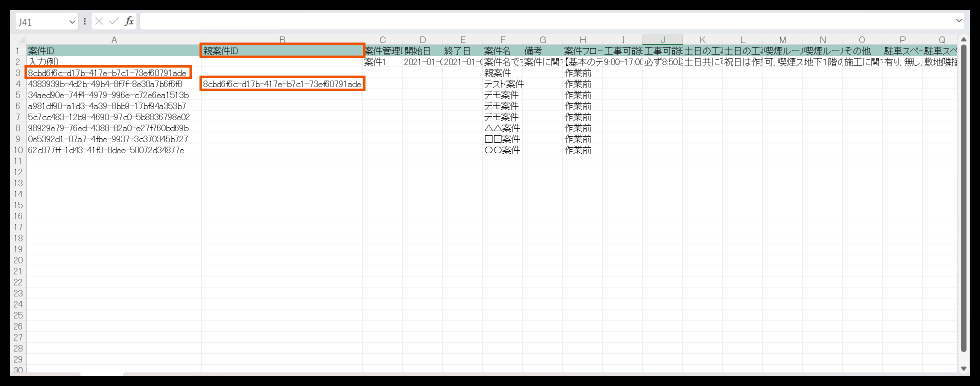Select the 備考 header cell
Image resolution: width=980 pixels, height=386 pixels.
tap(542, 51)
